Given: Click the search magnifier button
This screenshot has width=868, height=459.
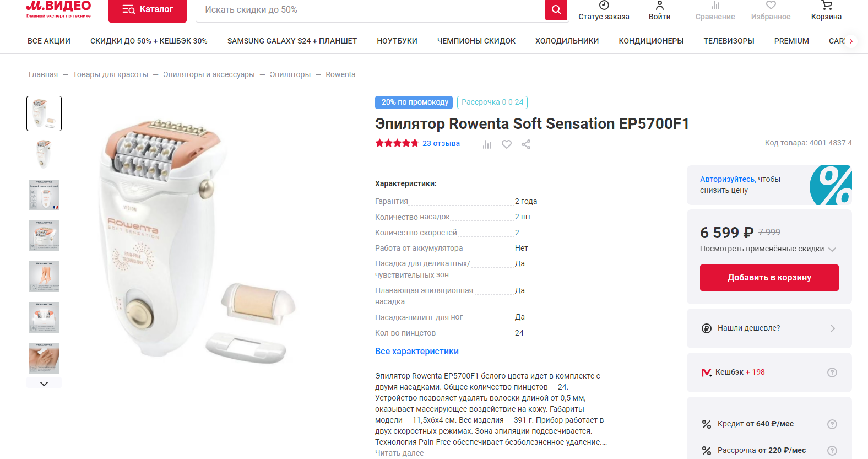Looking at the screenshot, I should 556,10.
